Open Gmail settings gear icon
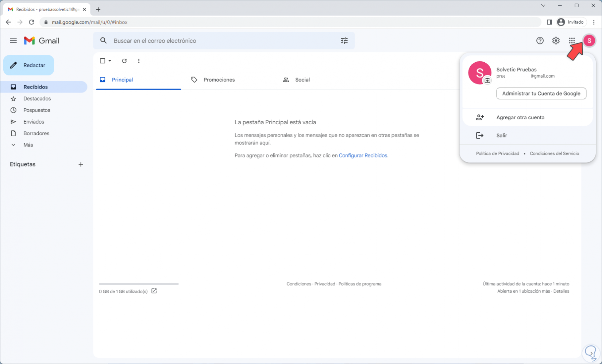 coord(556,41)
